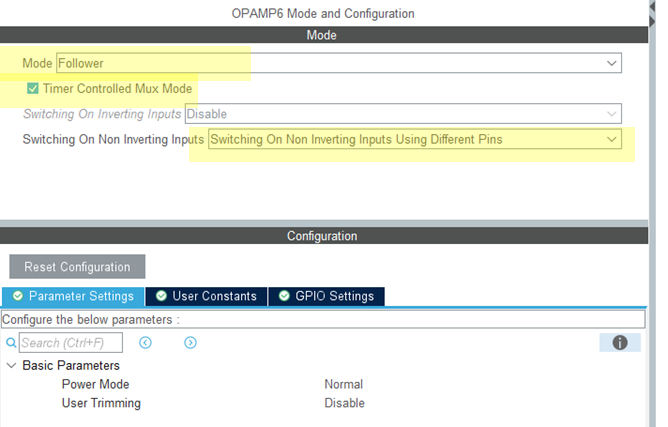Focus the Search (Ctrl+F) field

pyautogui.click(x=71, y=343)
